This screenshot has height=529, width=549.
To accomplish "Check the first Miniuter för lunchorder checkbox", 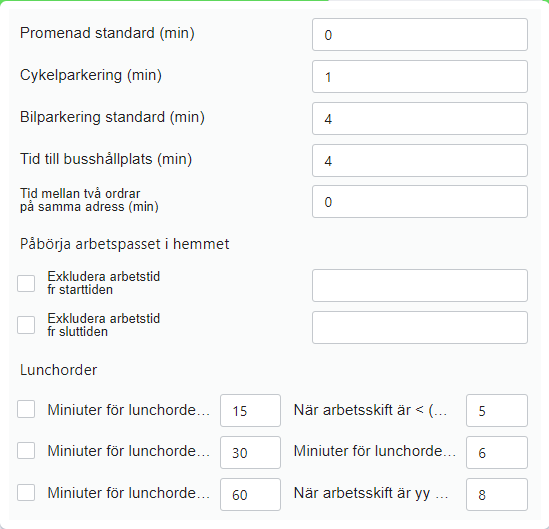I will (26, 409).
